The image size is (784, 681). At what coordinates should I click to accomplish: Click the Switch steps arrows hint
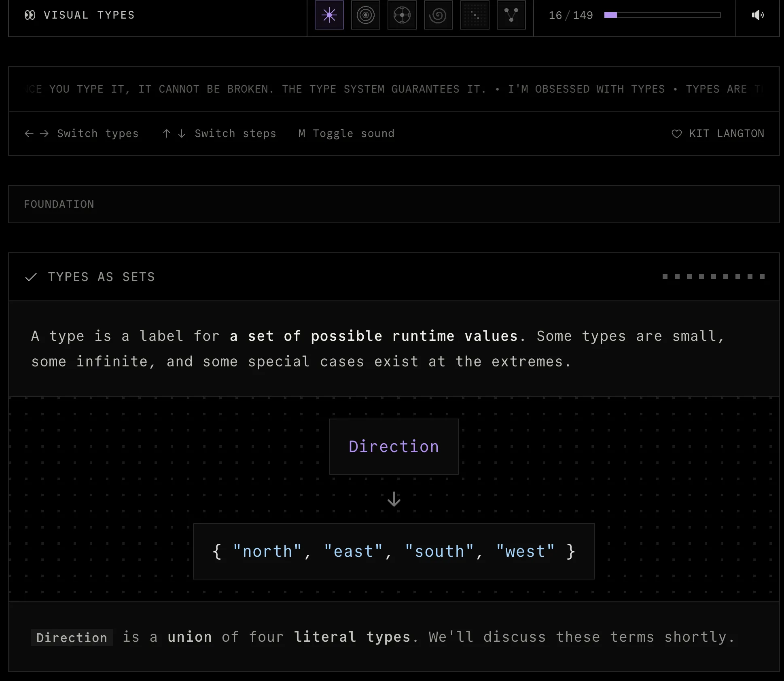(x=219, y=134)
